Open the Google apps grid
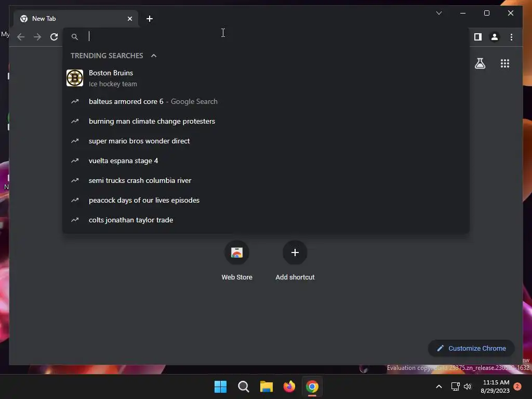This screenshot has height=399, width=532. 505,63
